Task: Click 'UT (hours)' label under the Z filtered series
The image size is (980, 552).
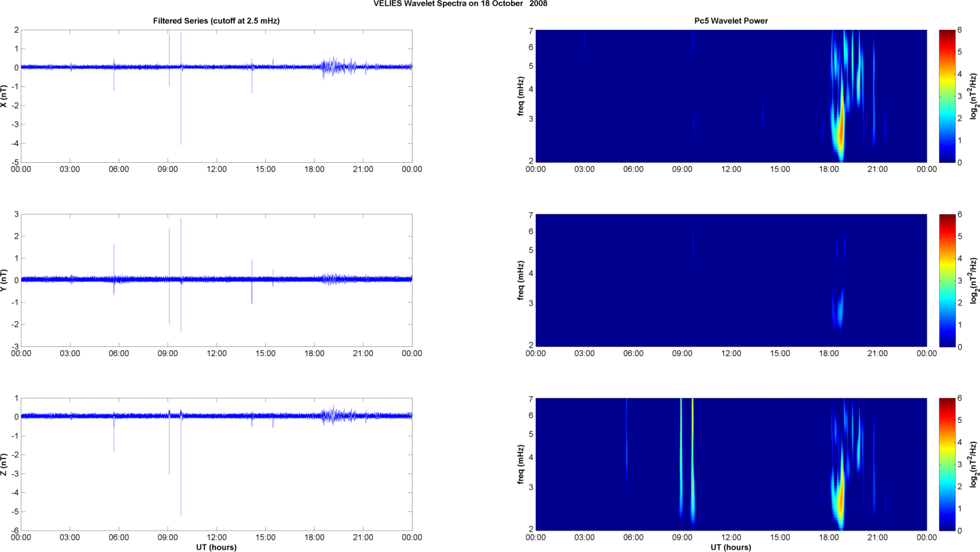Action: click(216, 547)
